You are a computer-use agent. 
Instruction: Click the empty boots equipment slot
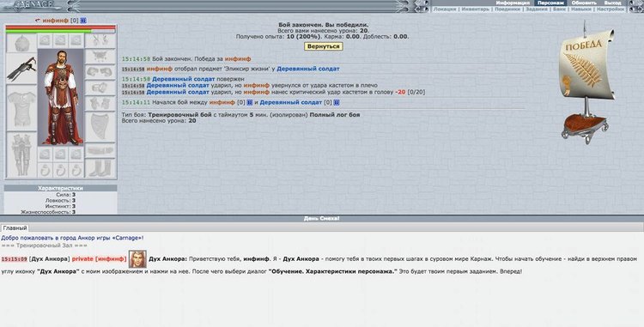(x=100, y=168)
